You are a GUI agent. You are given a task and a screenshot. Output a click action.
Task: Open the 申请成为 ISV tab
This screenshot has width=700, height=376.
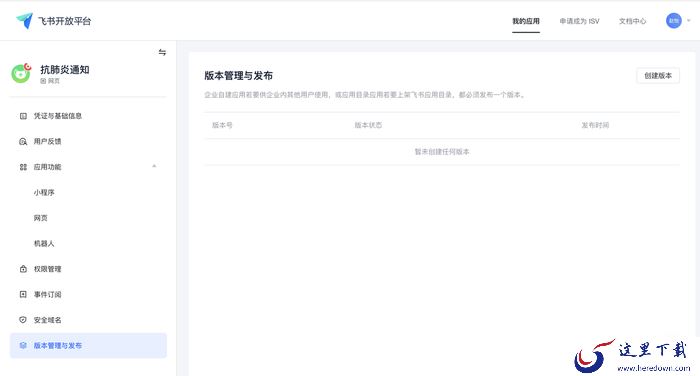point(579,21)
